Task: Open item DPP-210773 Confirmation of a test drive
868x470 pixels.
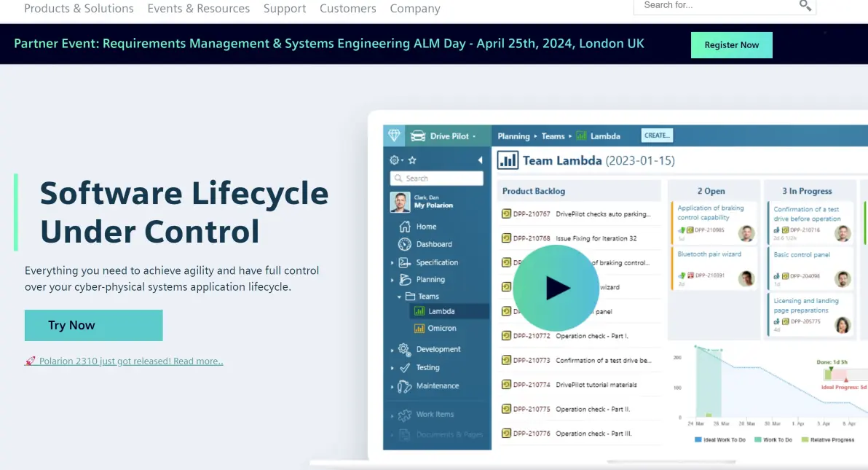Action: click(576, 360)
